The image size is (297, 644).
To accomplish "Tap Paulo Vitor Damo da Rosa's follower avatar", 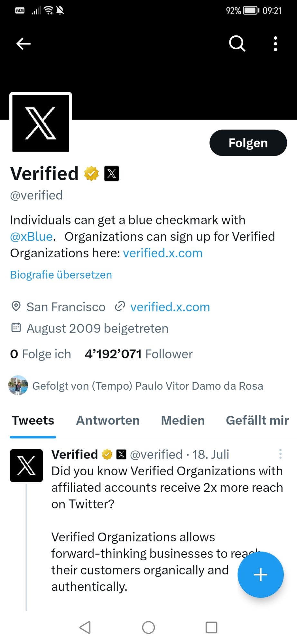I will coord(18,385).
